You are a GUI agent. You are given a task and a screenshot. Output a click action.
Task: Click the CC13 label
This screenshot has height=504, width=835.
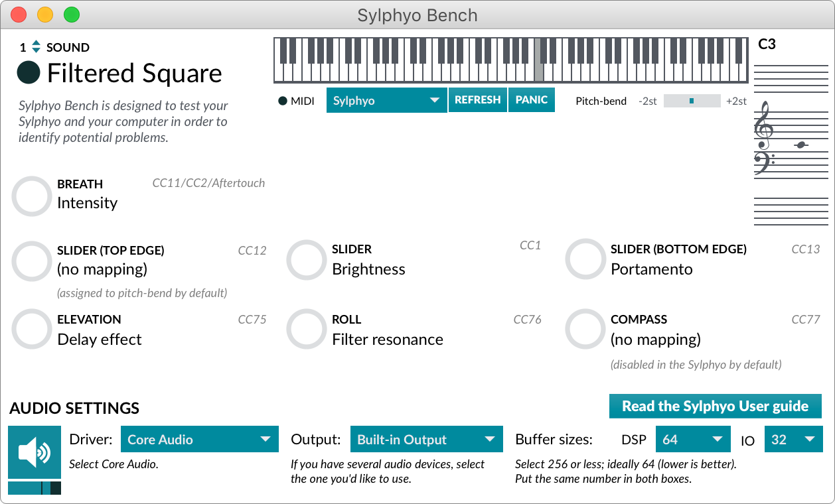[806, 249]
